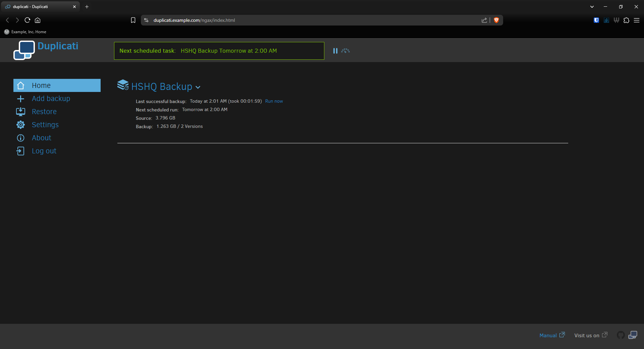This screenshot has width=644, height=349.
Task: Pause the Duplicati scheduler
Action: tap(335, 51)
